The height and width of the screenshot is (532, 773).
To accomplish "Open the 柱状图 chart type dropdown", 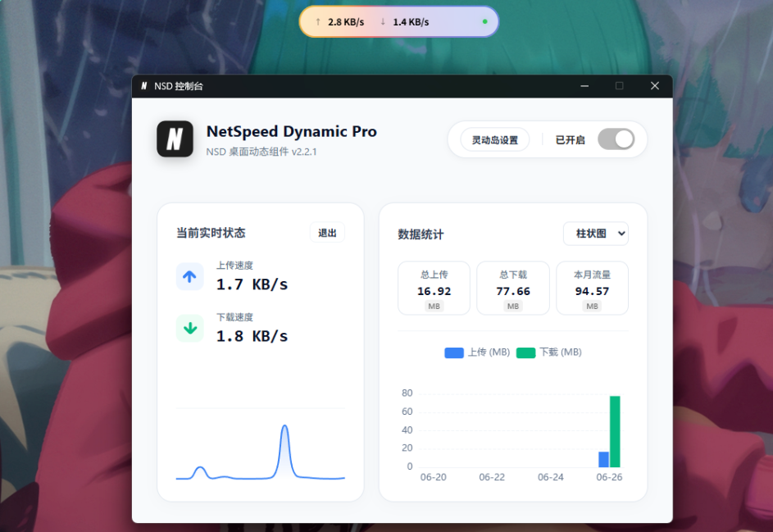I will tap(595, 234).
